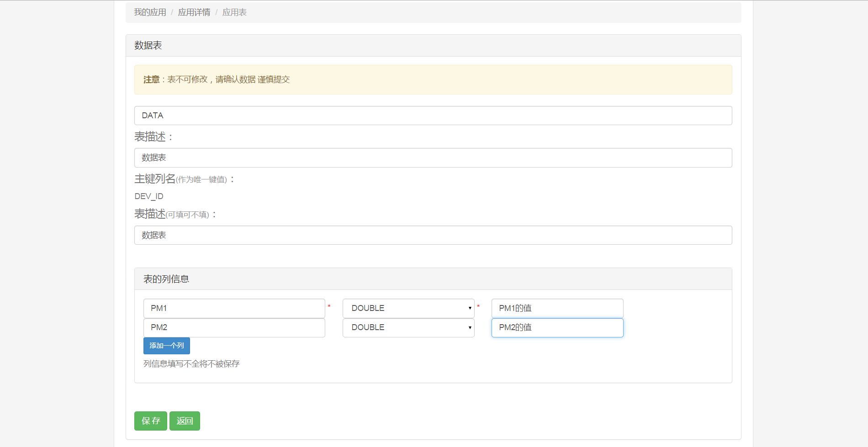Image resolution: width=868 pixels, height=447 pixels.
Task: Focus the DATA table name field
Action: 433,116
